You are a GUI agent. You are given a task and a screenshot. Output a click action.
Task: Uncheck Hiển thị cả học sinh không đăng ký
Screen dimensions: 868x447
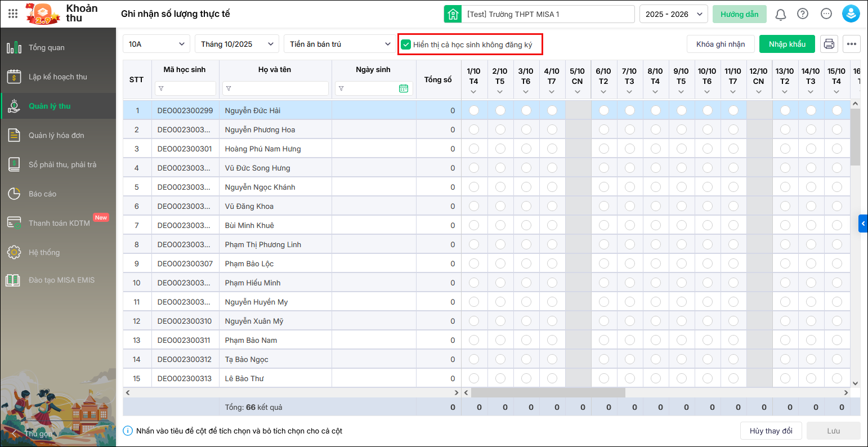point(406,44)
